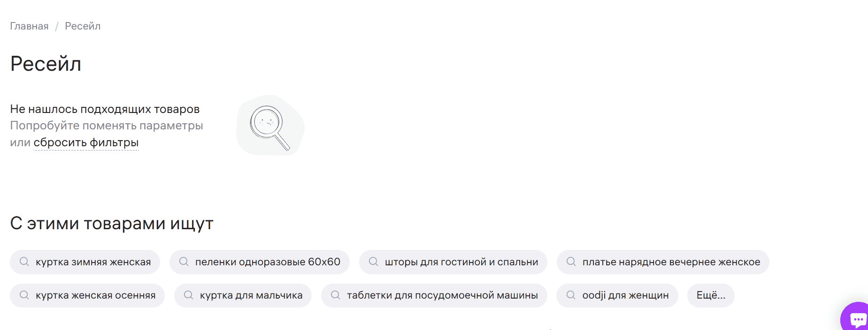Click the search icon in 'пеленки одноразовые 60х60' chip
Screen dimensions: 868x330
click(184, 262)
